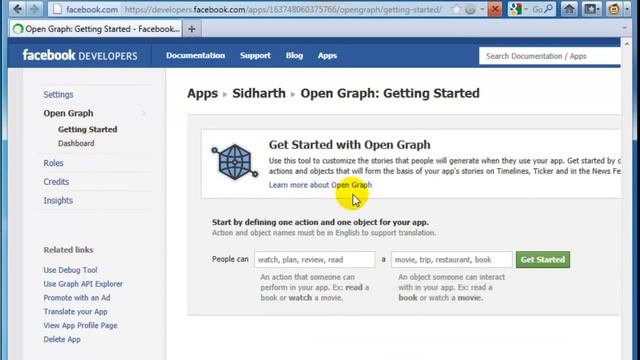Click the page scrollbar up arrow
The image size is (640, 360).
[627, 43]
